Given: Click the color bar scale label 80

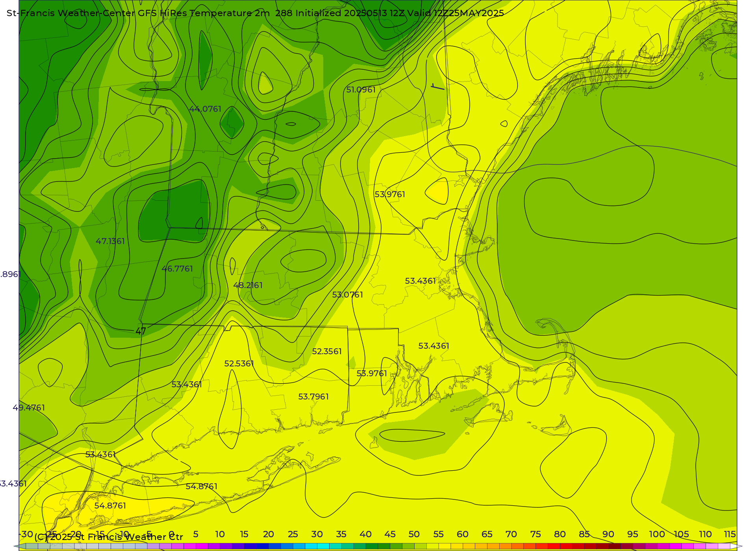Looking at the screenshot, I should tap(560, 534).
